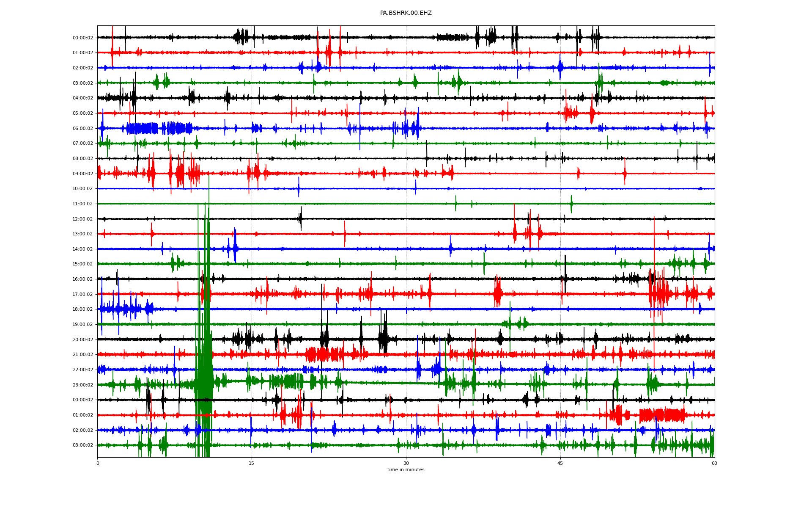Image resolution: width=812 pixels, height=508 pixels.
Task: Click the plot title PA.BSHRK.00.EHZ
Action: pos(406,13)
